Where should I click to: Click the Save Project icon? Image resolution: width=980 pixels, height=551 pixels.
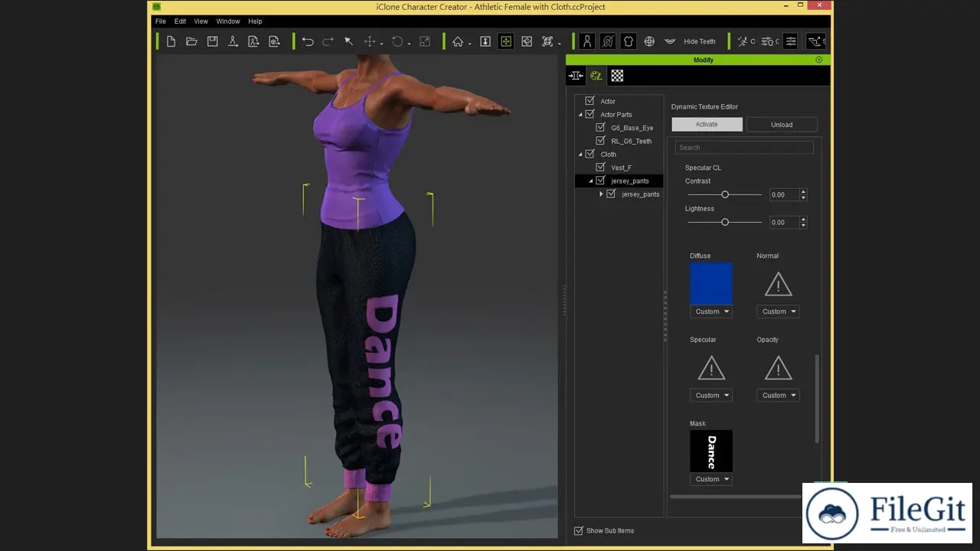tap(212, 41)
